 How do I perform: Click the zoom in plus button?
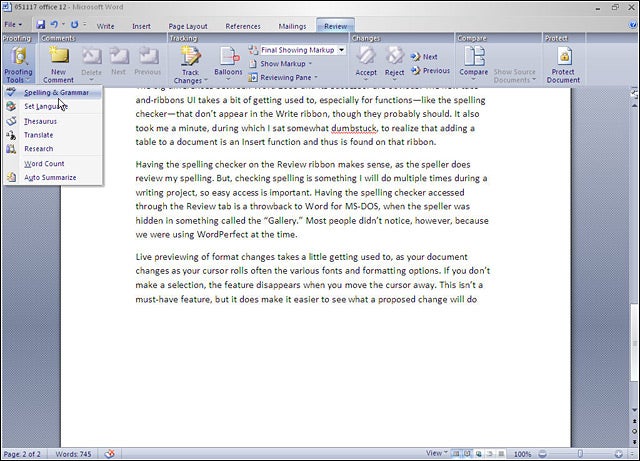[x=619, y=454]
